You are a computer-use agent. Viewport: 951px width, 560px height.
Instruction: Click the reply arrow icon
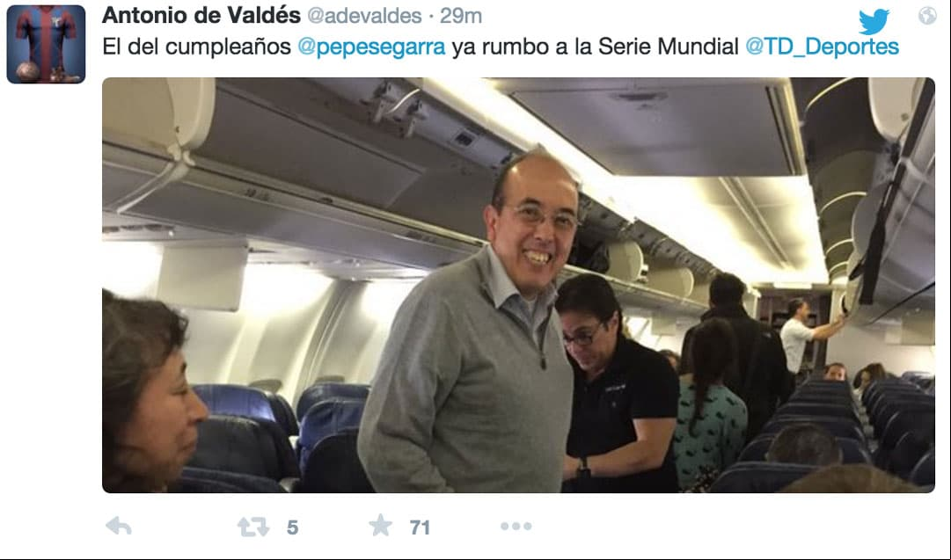[x=118, y=526]
